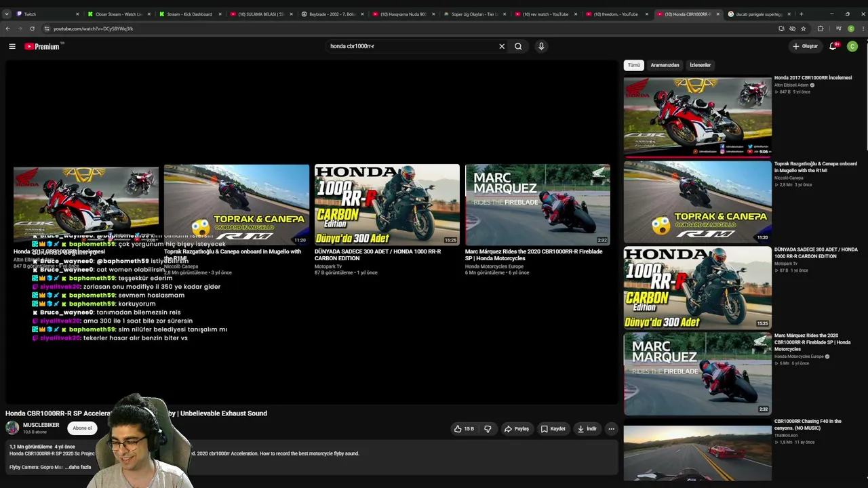Open the 'Niccolò Canepa' channel link in sidebar

(789, 178)
